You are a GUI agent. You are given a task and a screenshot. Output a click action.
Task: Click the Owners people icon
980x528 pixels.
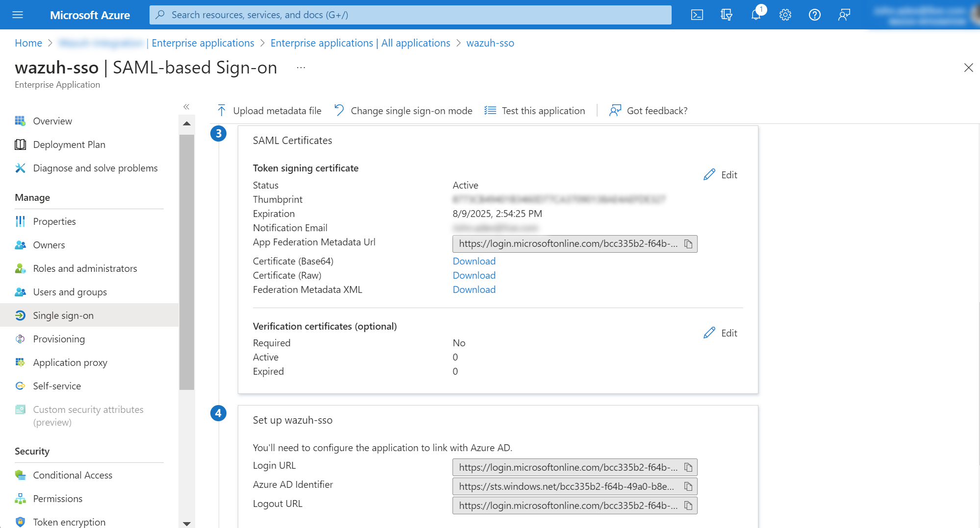[x=20, y=245]
